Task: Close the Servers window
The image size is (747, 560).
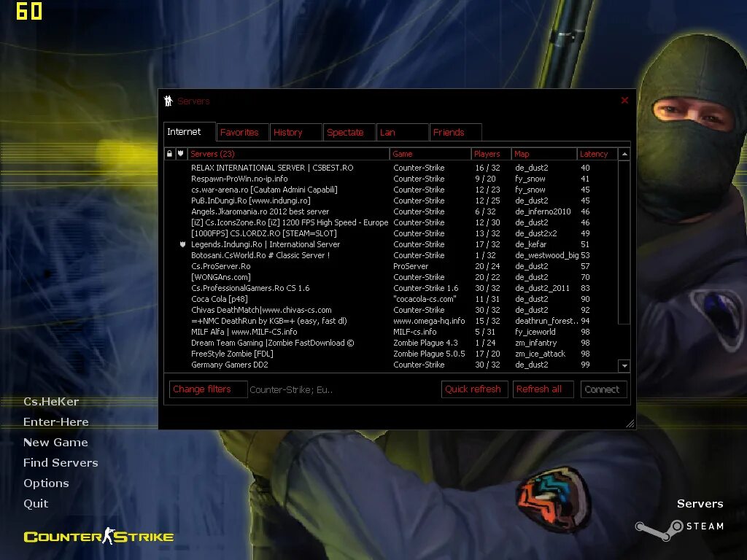Action: [624, 101]
